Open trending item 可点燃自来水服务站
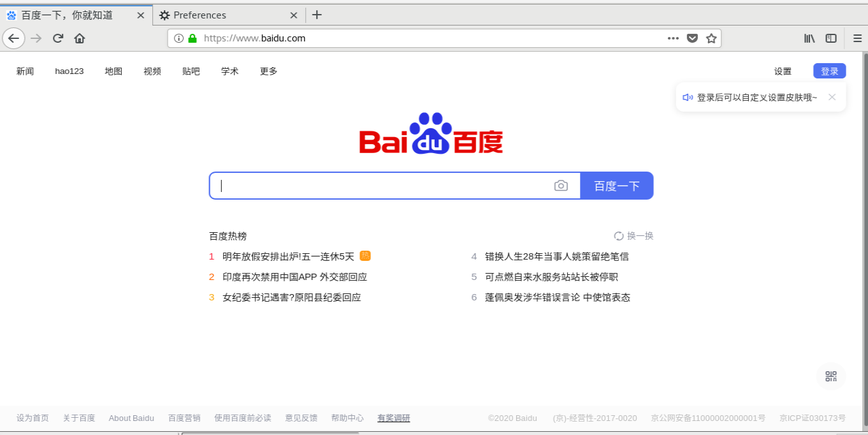The height and width of the screenshot is (435, 868). [552, 277]
